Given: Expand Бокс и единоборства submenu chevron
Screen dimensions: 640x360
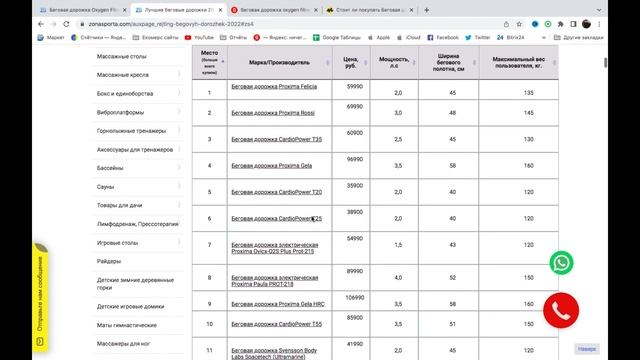Looking at the screenshot, I should (x=179, y=93).
